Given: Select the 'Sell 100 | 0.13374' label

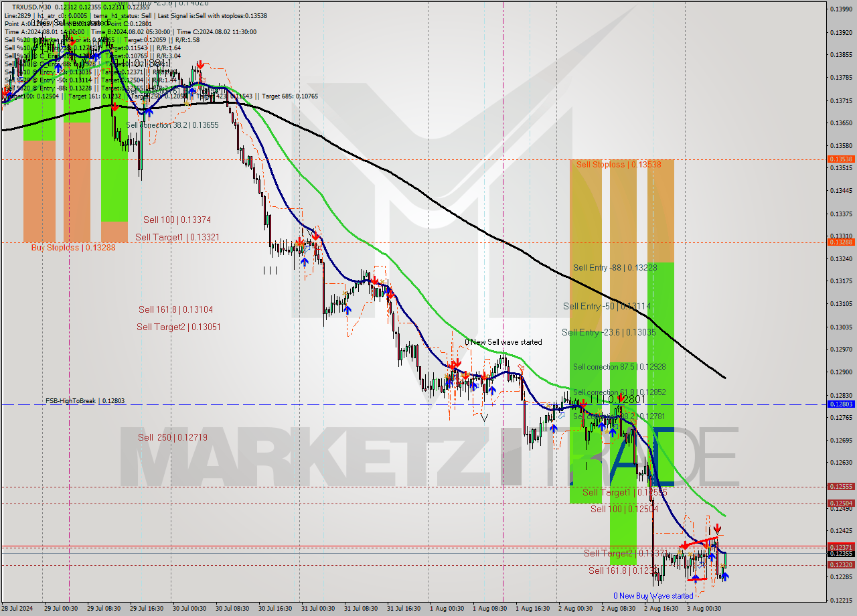Looking at the screenshot, I should click(x=177, y=220).
